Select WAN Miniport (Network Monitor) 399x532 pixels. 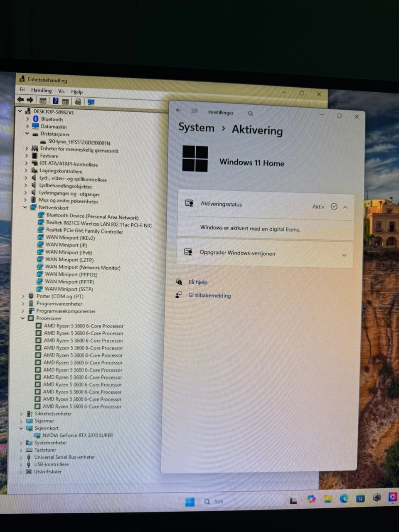[83, 267]
